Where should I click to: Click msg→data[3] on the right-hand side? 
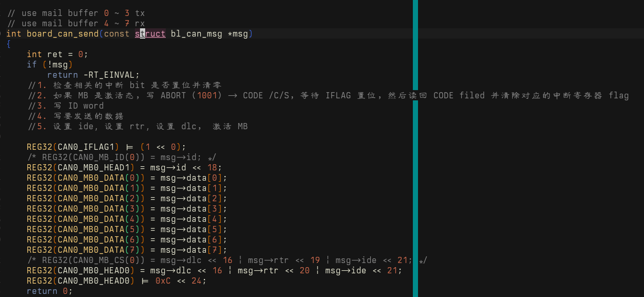191,209
